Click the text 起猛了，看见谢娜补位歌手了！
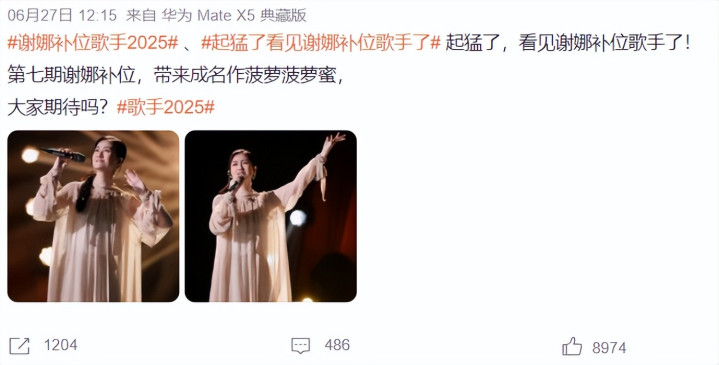This screenshot has width=719, height=365. click(569, 43)
